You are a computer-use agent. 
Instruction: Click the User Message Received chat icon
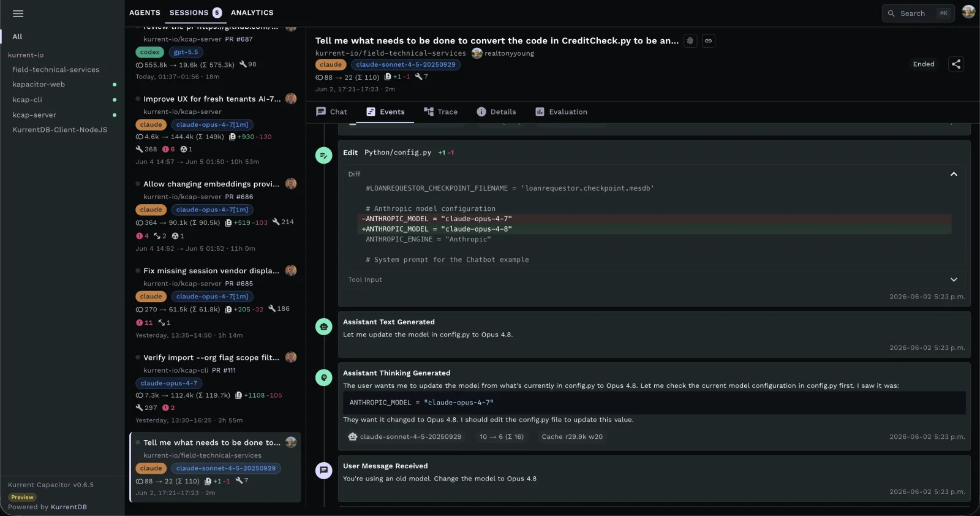point(324,470)
